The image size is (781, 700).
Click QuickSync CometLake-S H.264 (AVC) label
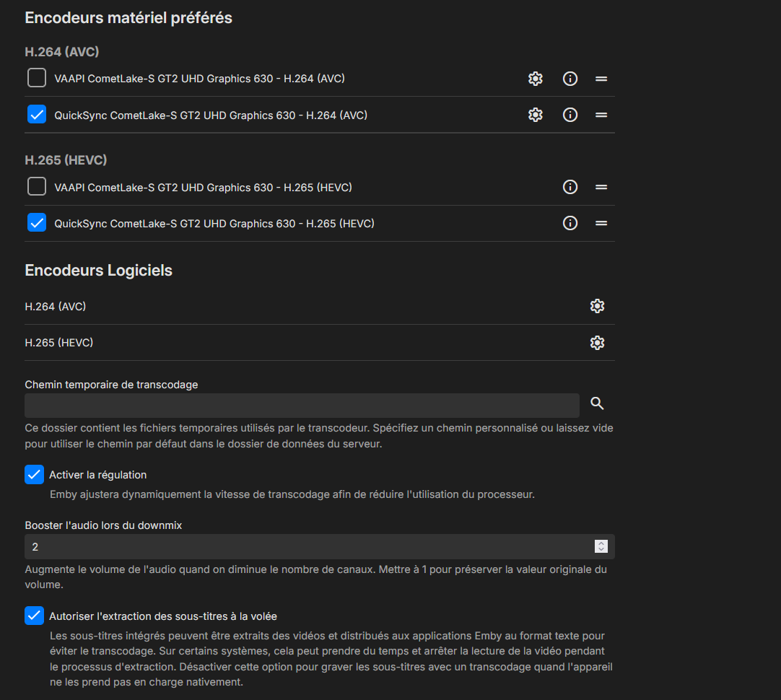click(x=211, y=115)
